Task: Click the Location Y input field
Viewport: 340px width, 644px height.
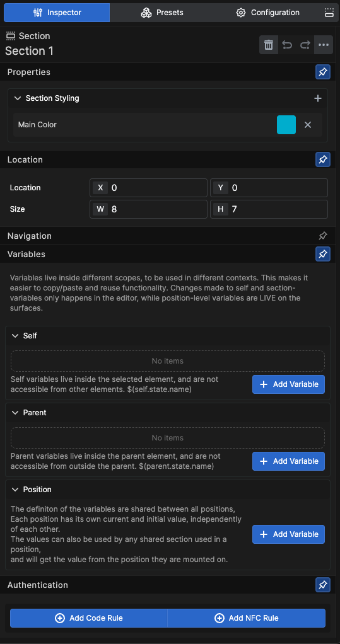Action: coord(269,188)
